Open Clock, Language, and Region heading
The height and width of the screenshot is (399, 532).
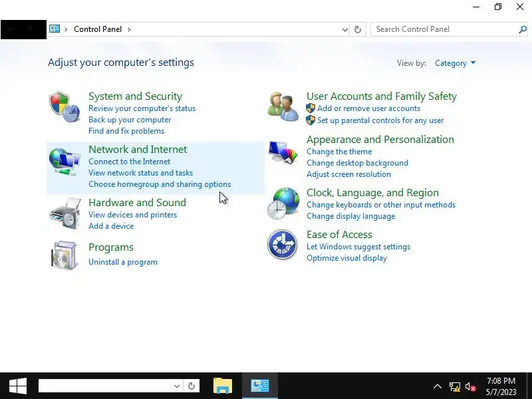click(372, 193)
